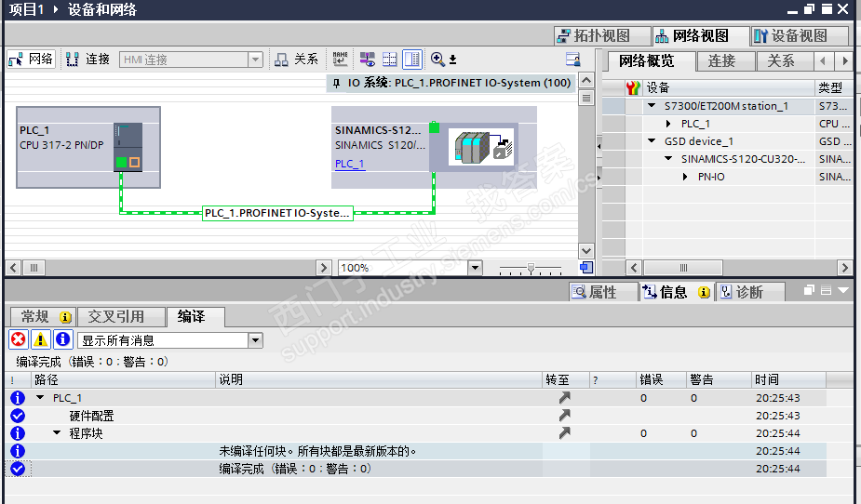Click the float window icon of inspector panel

pos(809,290)
